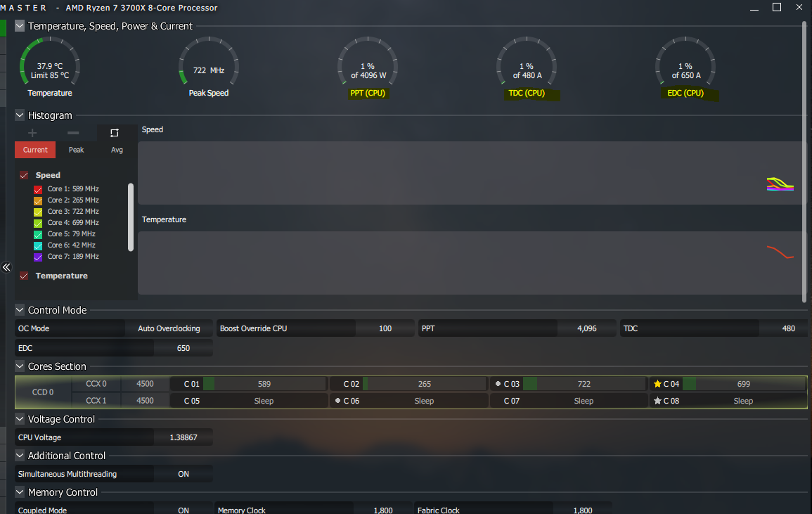This screenshot has height=514, width=812.
Task: Select the Current histogram tab
Action: tap(35, 150)
